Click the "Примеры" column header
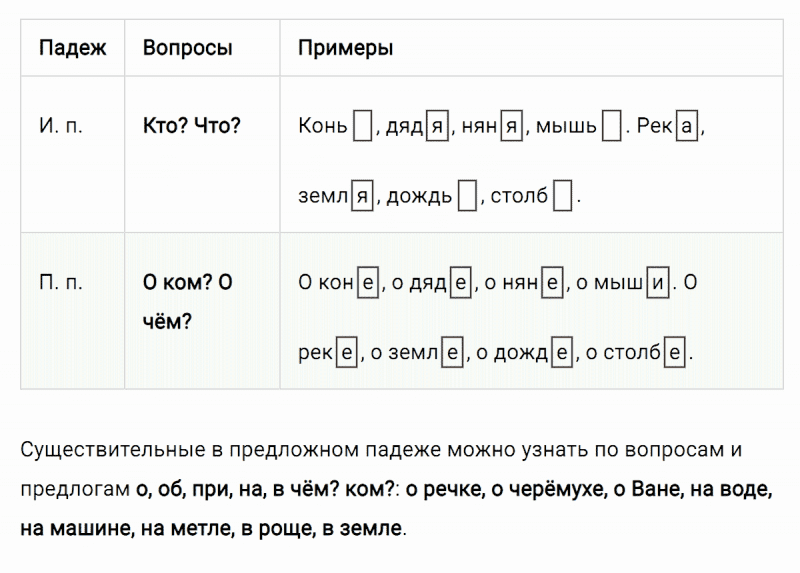 [x=345, y=48]
